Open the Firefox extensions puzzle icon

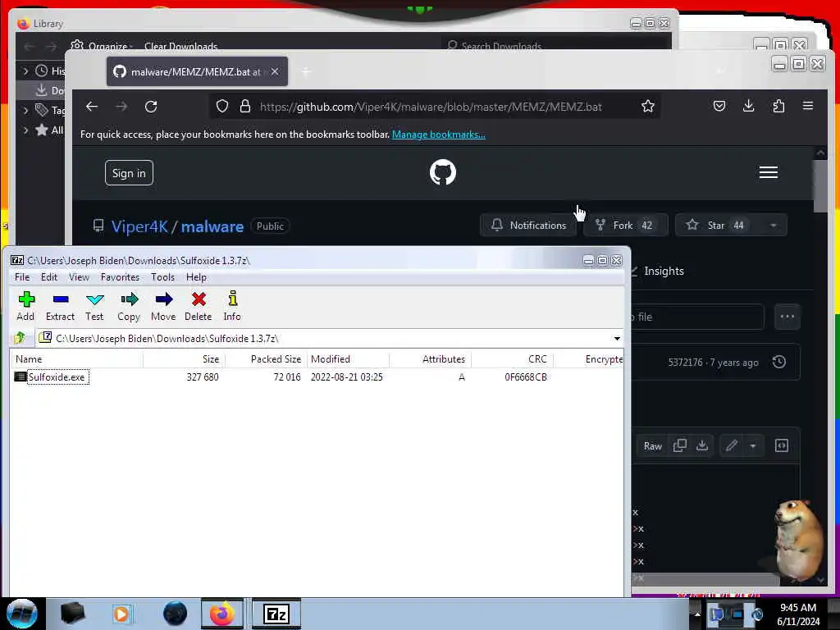[778, 106]
